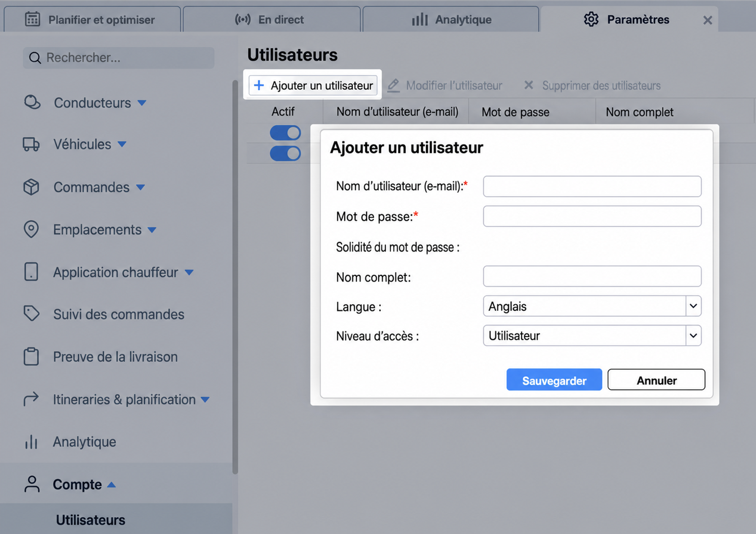Click the Nom d'utilisateur (e-mail) input field
The height and width of the screenshot is (534, 756).
pos(592,186)
